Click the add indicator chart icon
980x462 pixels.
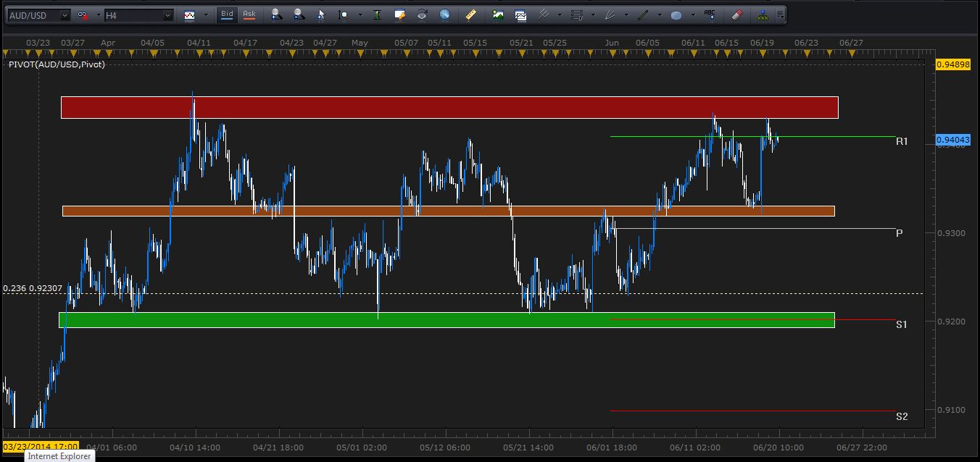(x=497, y=14)
